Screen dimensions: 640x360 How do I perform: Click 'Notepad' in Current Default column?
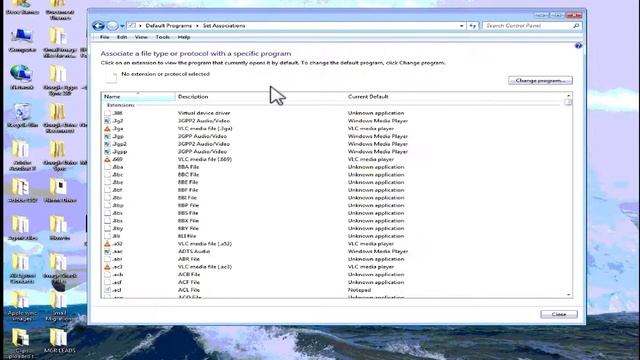tap(359, 290)
